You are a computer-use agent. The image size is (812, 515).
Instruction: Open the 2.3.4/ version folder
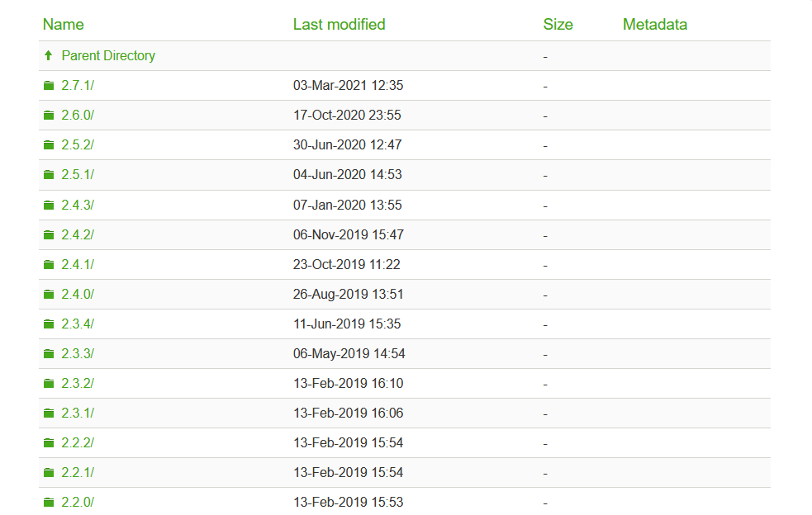click(x=78, y=324)
